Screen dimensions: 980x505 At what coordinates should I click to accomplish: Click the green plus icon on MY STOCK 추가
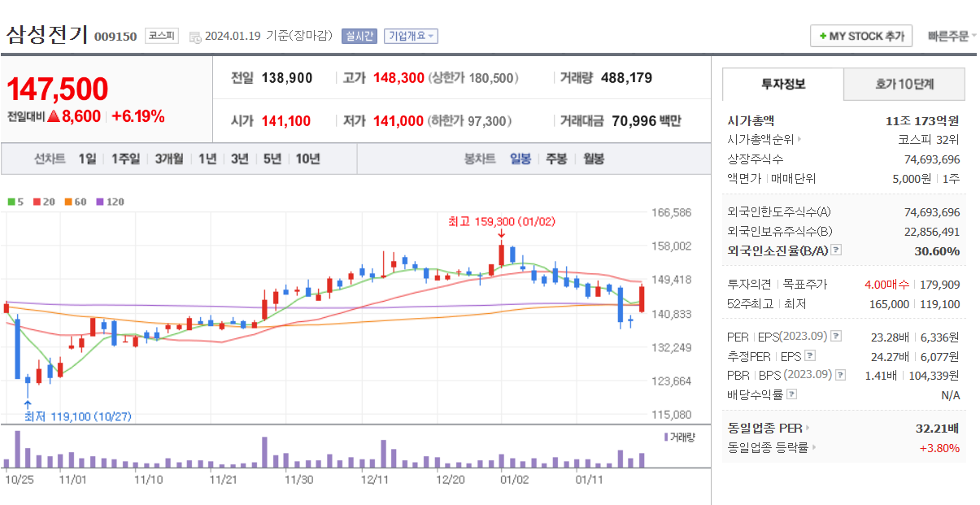[823, 37]
